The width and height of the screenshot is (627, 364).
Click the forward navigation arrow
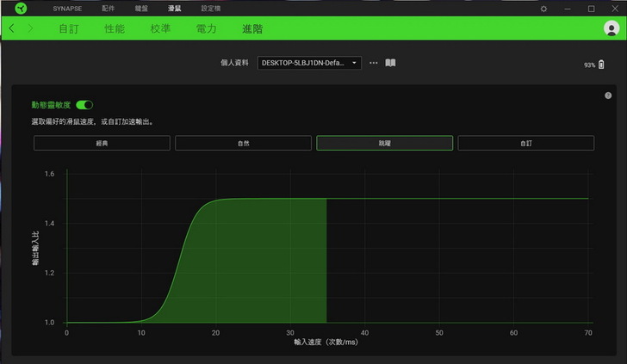(x=31, y=28)
